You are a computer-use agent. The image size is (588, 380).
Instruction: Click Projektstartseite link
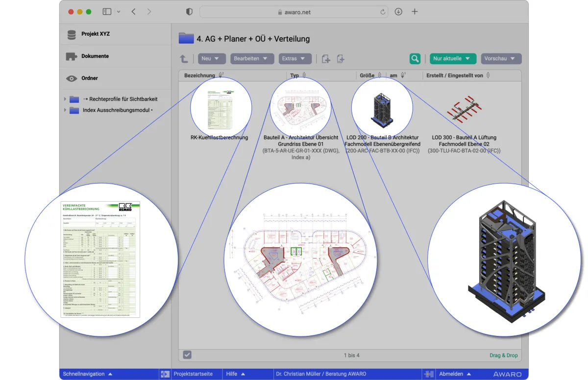point(193,374)
